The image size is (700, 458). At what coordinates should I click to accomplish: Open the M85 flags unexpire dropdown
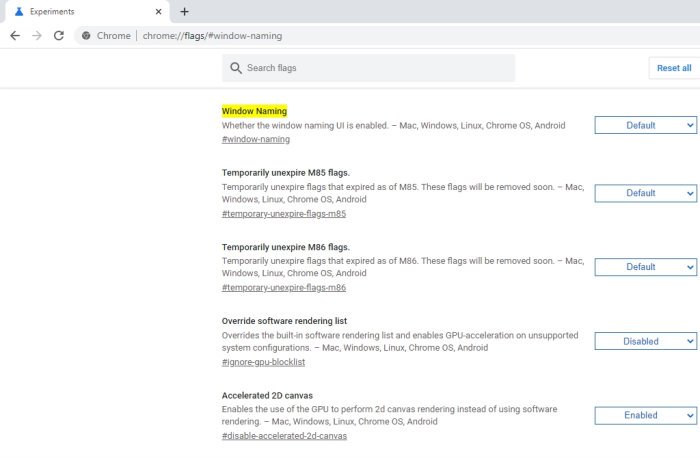[646, 193]
